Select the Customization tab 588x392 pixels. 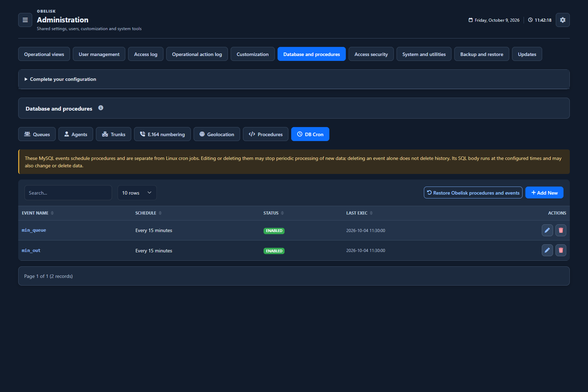pos(253,54)
